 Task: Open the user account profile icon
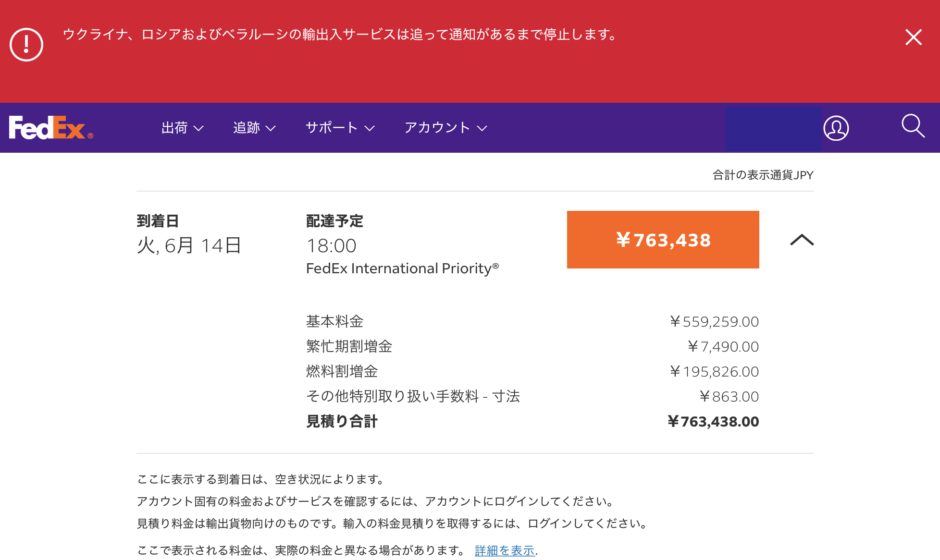tap(836, 128)
